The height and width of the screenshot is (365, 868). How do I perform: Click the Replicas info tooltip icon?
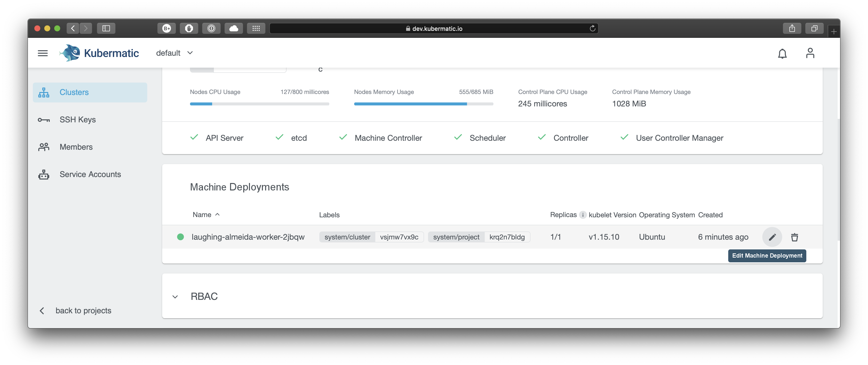tap(583, 215)
